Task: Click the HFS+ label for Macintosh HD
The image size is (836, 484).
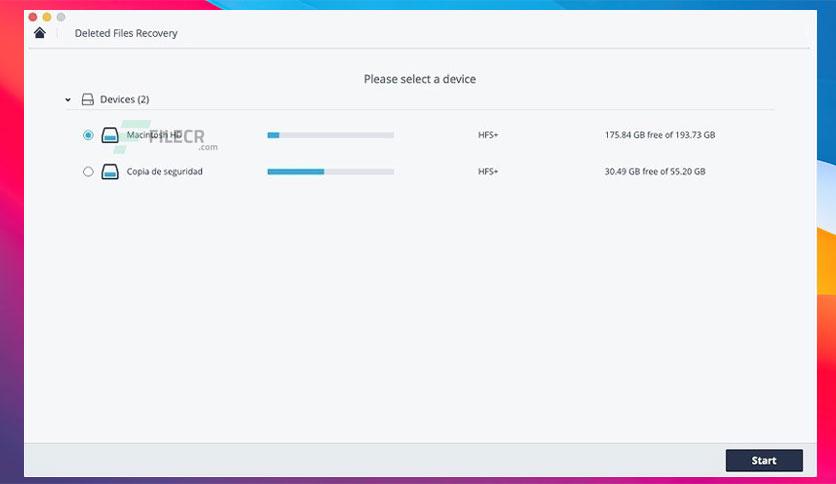Action: (488, 135)
